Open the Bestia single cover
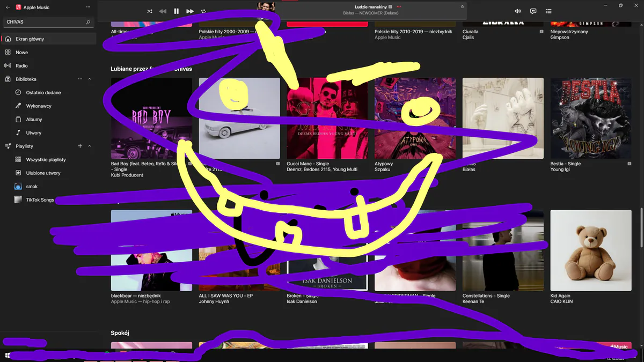Viewport: 644px width, 362px height. [x=591, y=118]
